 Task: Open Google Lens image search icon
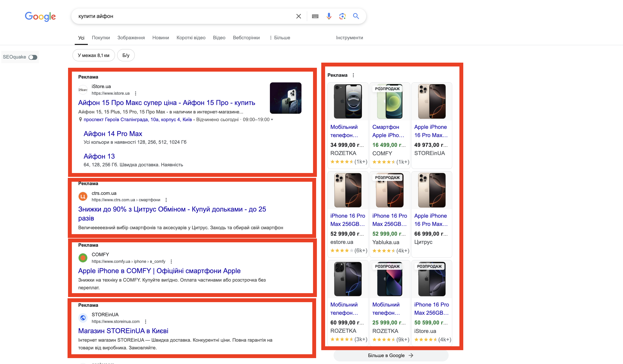pos(342,16)
